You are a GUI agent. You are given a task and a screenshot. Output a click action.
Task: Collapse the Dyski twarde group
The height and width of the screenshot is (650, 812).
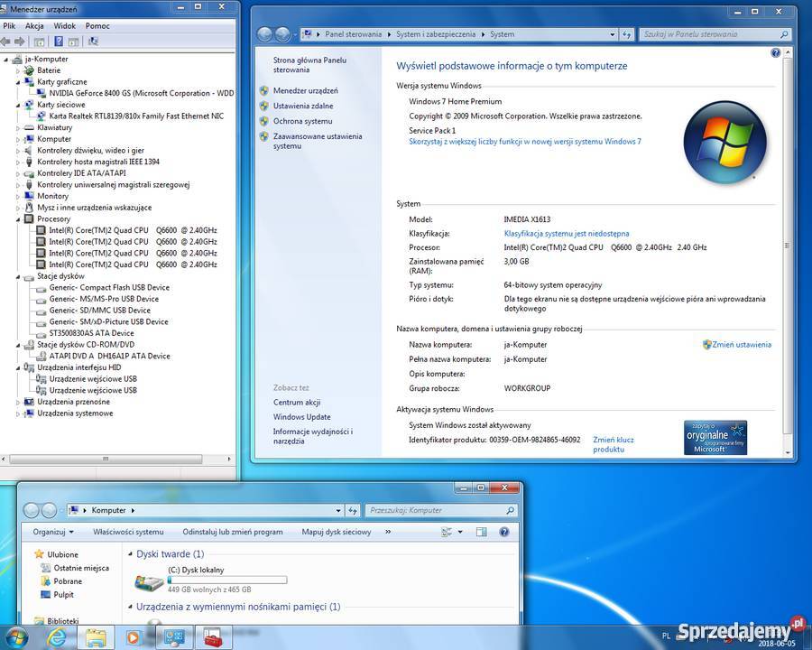[130, 554]
